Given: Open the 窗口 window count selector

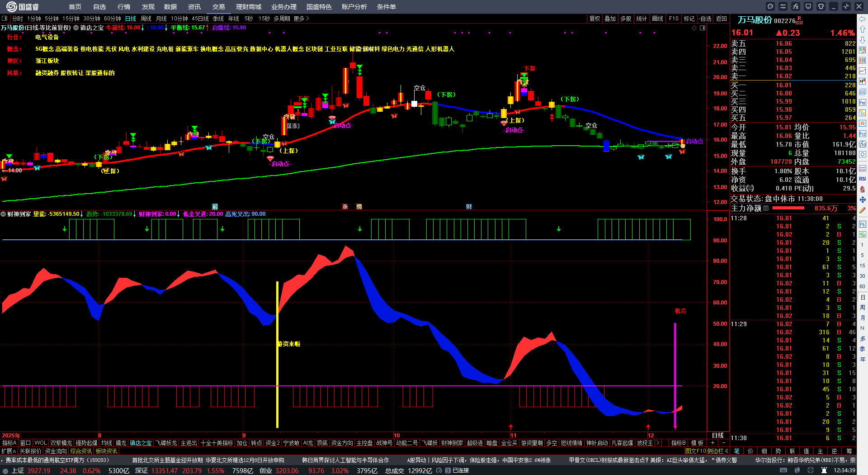Looking at the screenshot, I should click(x=26, y=443).
